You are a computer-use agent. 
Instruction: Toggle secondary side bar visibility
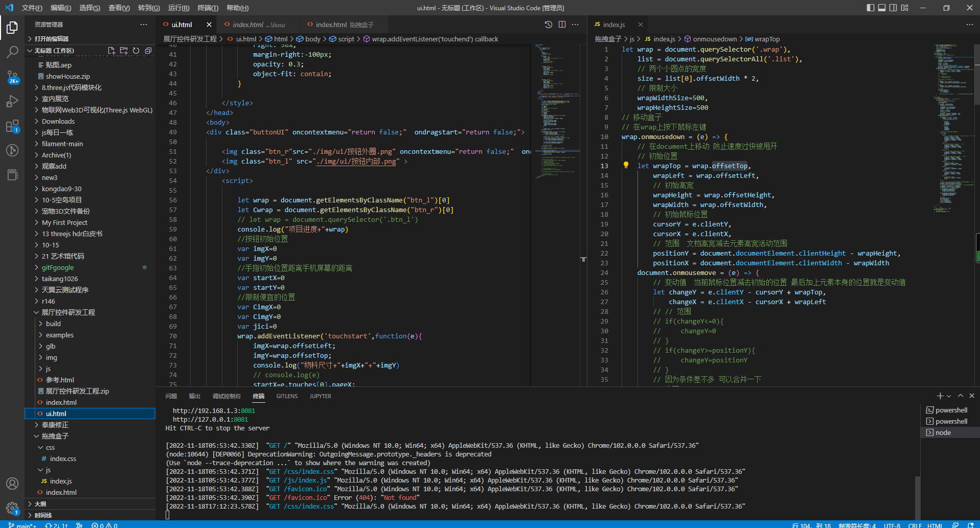click(x=893, y=8)
